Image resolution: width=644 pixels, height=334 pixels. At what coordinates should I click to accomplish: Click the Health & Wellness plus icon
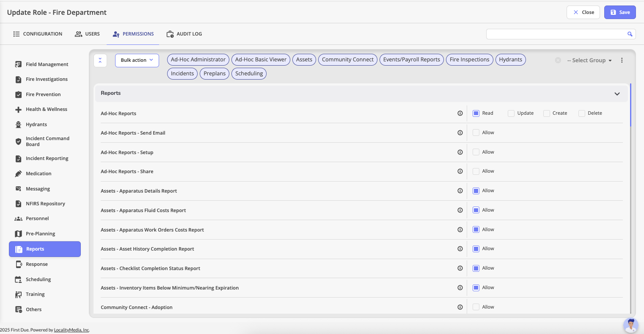pos(18,109)
